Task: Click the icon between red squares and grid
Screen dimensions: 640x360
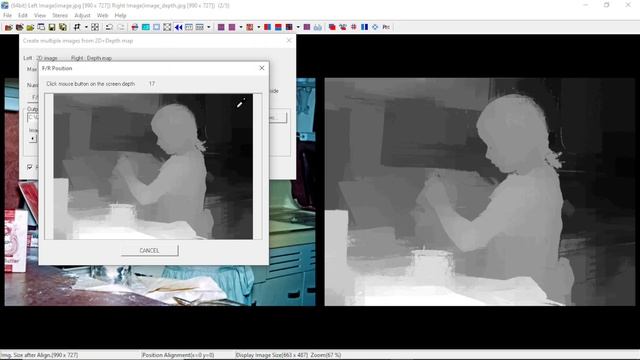Action: (343, 27)
